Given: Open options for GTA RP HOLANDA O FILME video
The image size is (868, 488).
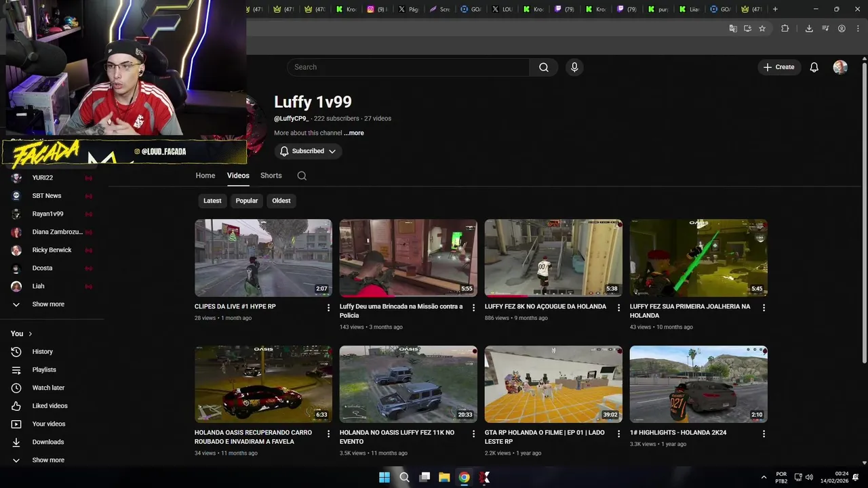Looking at the screenshot, I should coord(618,434).
